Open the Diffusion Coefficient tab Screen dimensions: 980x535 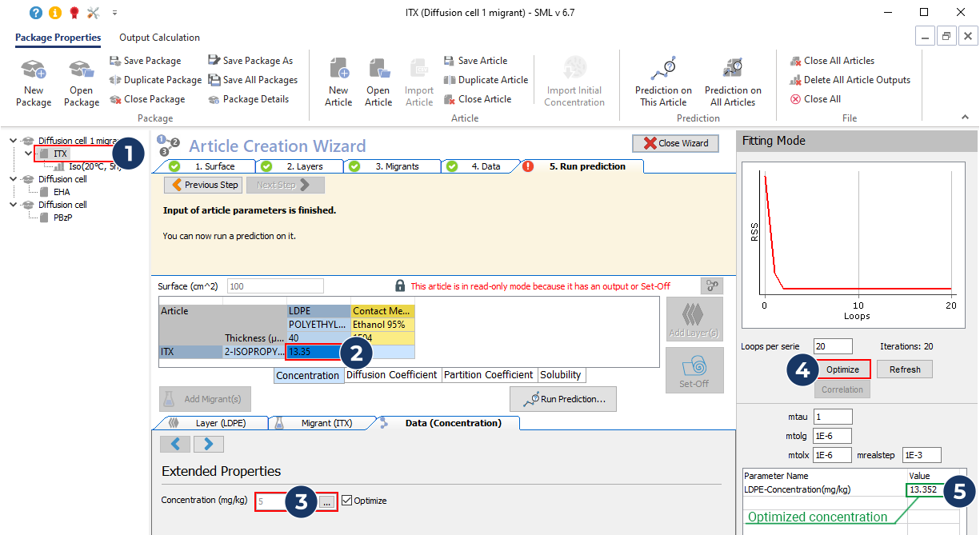[x=391, y=375]
